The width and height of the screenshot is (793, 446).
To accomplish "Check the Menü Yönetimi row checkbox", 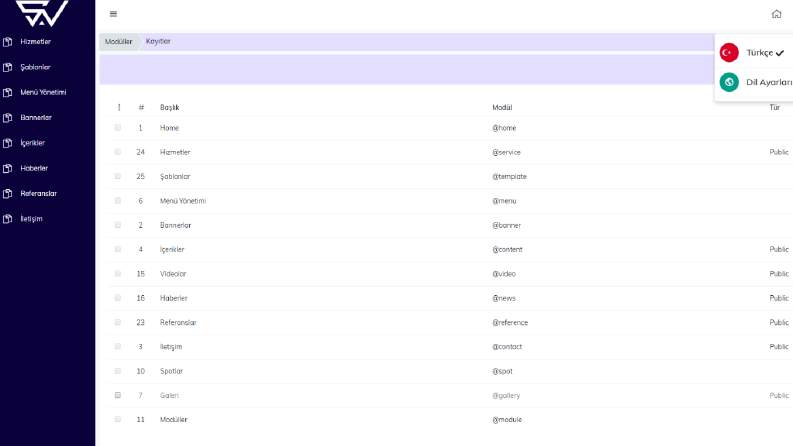I will (x=118, y=201).
